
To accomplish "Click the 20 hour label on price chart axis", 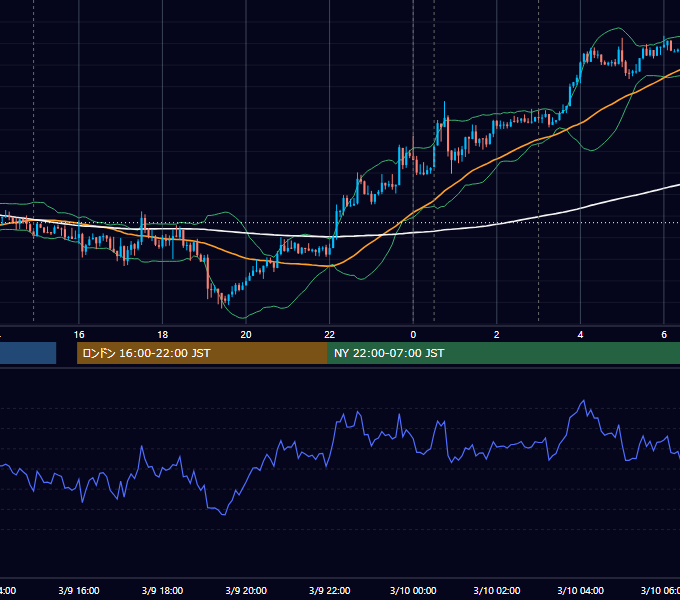I will pyautogui.click(x=246, y=335).
